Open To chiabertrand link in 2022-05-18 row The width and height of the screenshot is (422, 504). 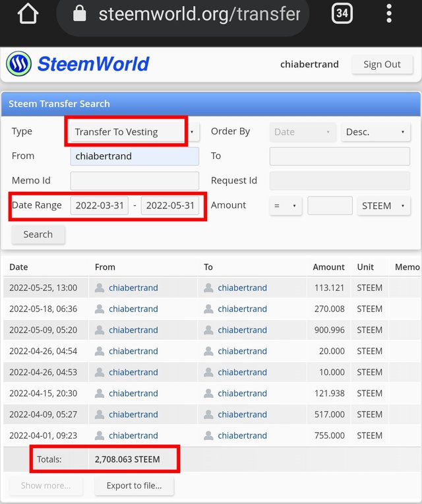(242, 309)
